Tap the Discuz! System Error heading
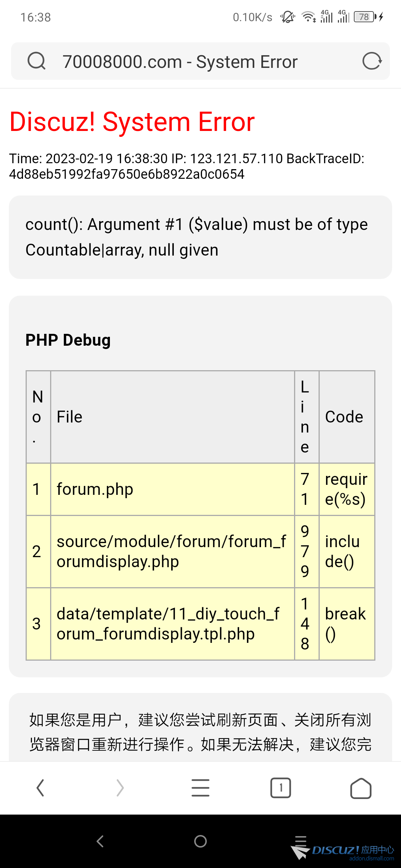The image size is (401, 868). 131,121
